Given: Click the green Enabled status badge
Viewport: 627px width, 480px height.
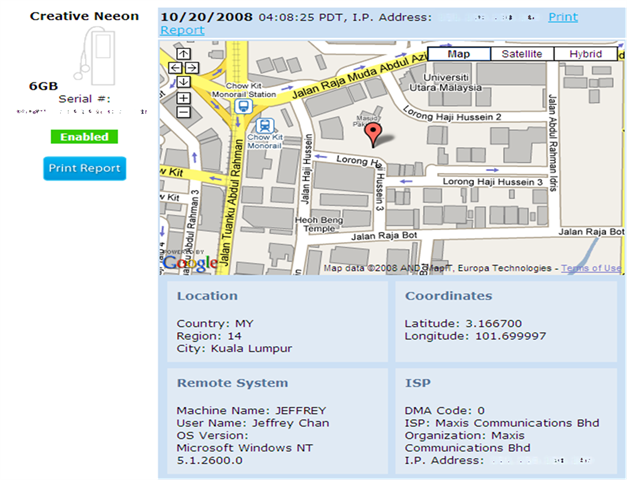Looking at the screenshot, I should [x=84, y=137].
